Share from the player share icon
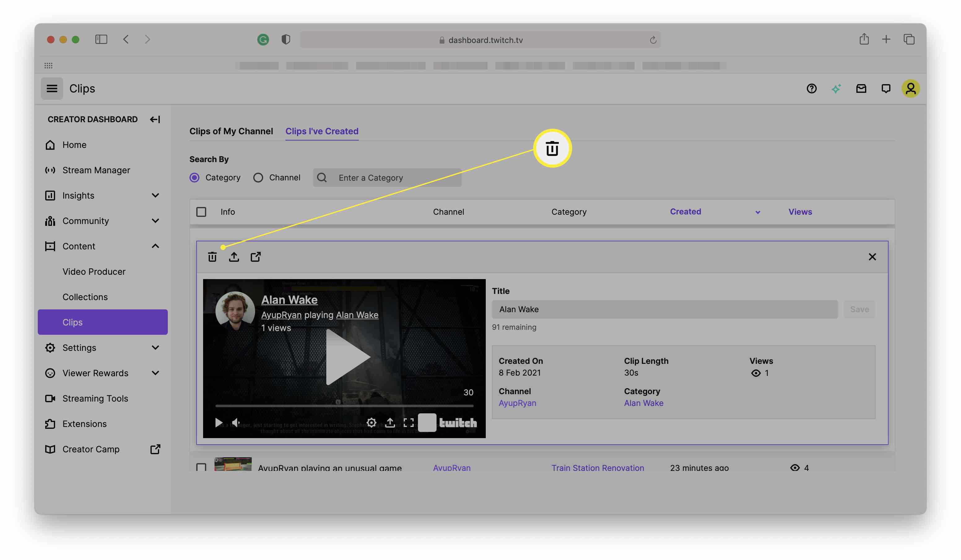The height and width of the screenshot is (560, 961). [390, 422]
